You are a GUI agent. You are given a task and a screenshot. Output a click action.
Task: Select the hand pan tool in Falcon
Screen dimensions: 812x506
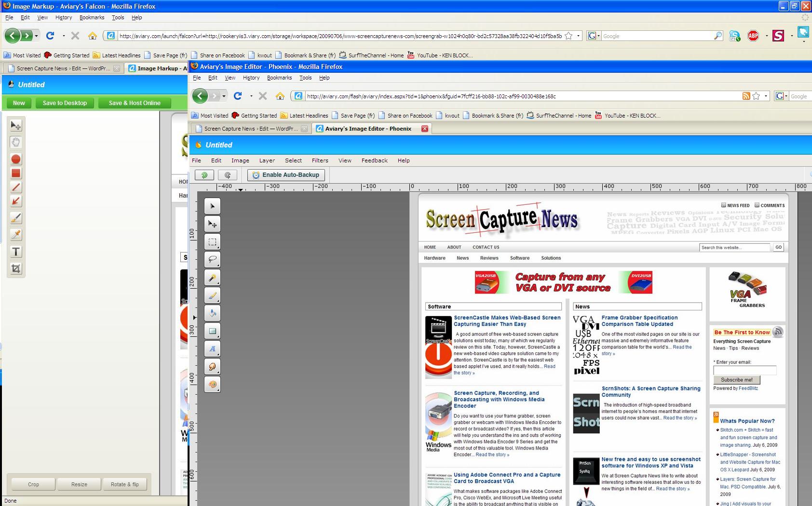[16, 142]
